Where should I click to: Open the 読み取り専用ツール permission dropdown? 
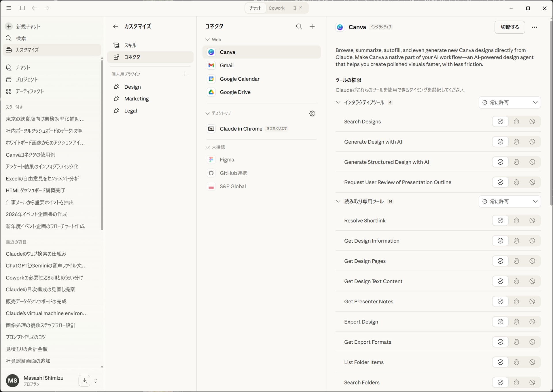510,201
